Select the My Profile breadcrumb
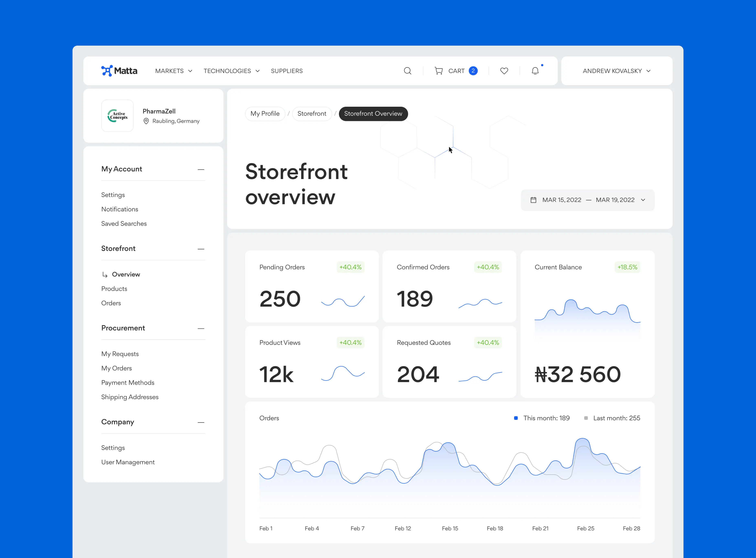This screenshot has width=756, height=558. click(x=265, y=114)
